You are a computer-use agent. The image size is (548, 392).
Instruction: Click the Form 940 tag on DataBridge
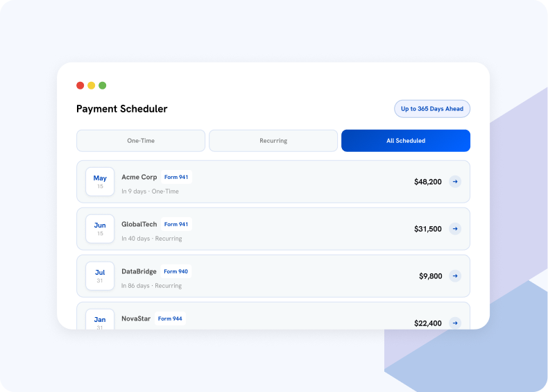(175, 271)
